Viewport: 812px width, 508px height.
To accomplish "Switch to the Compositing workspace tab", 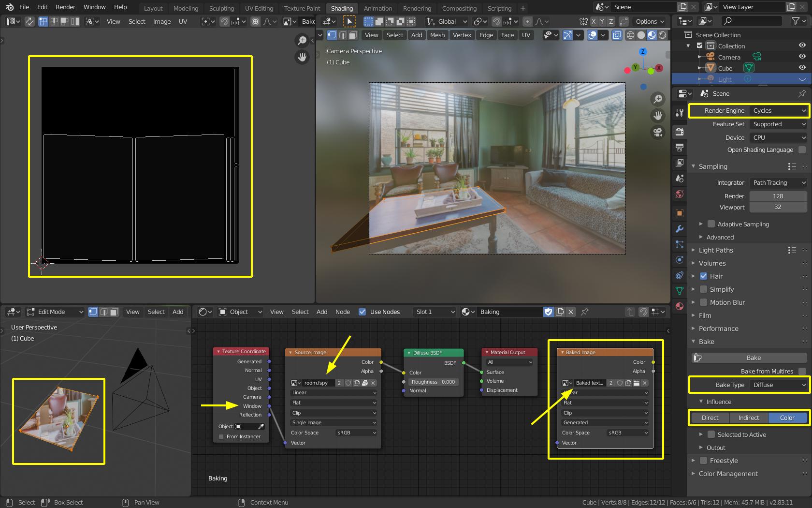I will 459,8.
